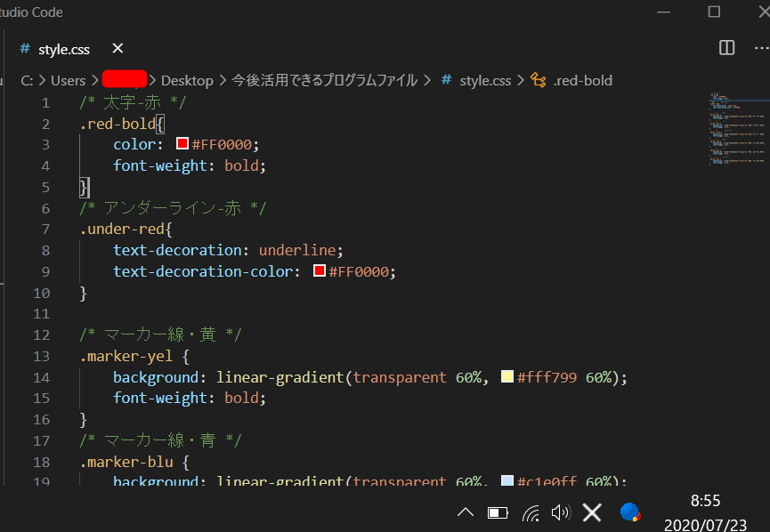Viewport: 770px width, 532px height.
Task: Open the Wi-Fi network tray icon
Action: click(x=531, y=513)
